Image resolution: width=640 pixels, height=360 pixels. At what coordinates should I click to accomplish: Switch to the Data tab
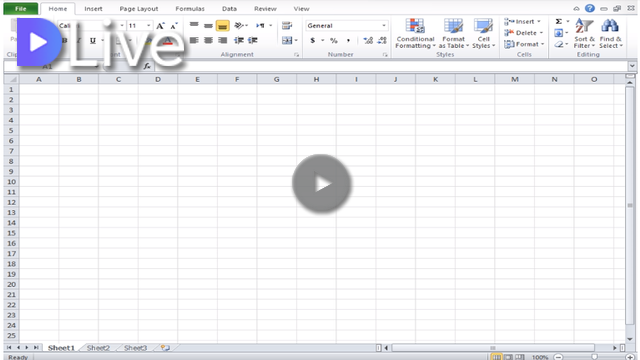(x=229, y=9)
